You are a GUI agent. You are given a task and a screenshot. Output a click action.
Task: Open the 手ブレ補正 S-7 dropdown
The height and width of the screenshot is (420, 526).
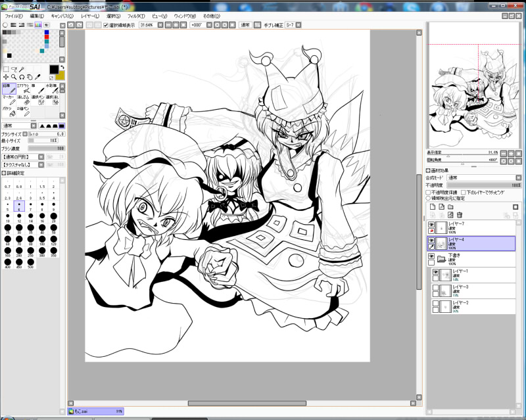299,25
